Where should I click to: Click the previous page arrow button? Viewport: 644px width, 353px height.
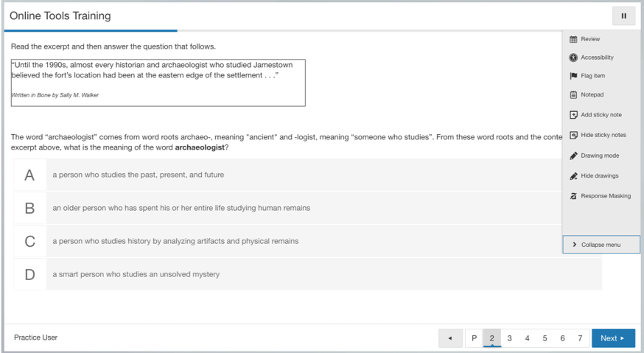[x=450, y=338]
